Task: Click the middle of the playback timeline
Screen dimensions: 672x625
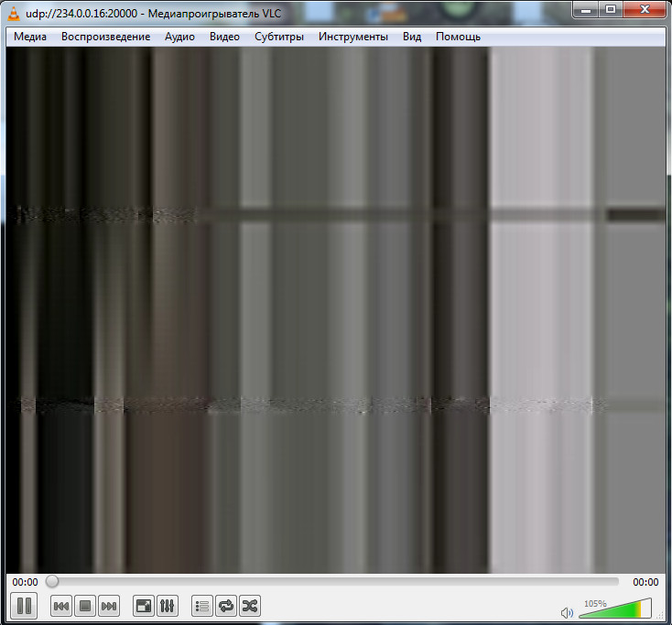Action: 333,581
